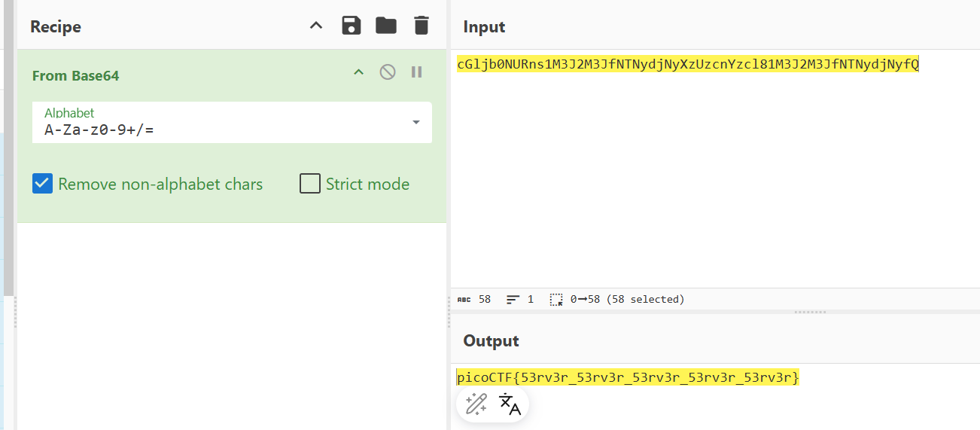Click the selection range icon in status bar

pyautogui.click(x=556, y=299)
